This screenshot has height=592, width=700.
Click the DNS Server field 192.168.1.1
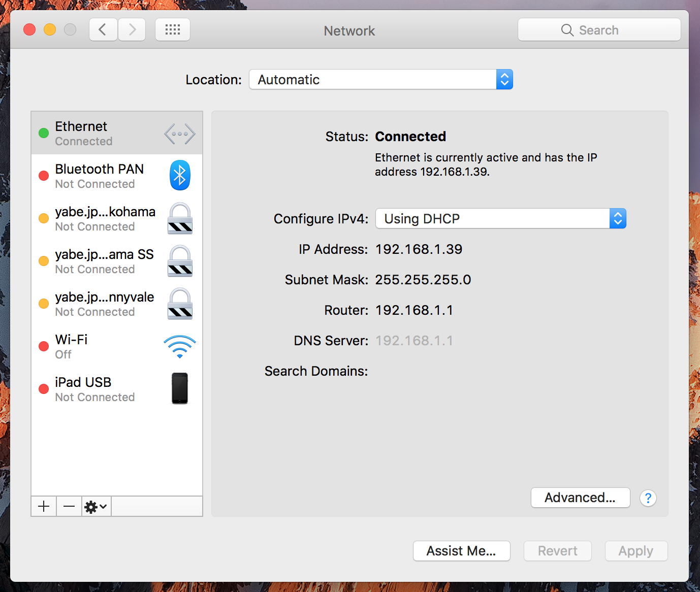click(x=414, y=340)
